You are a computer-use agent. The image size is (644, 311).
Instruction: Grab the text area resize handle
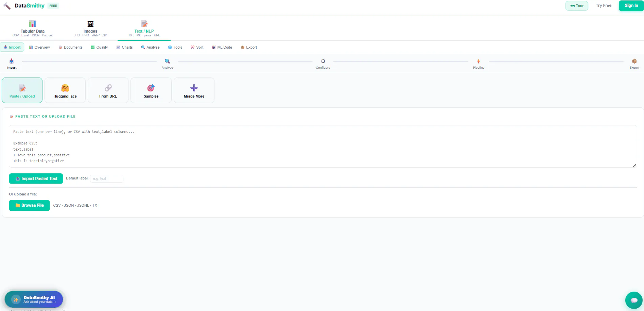point(634,165)
